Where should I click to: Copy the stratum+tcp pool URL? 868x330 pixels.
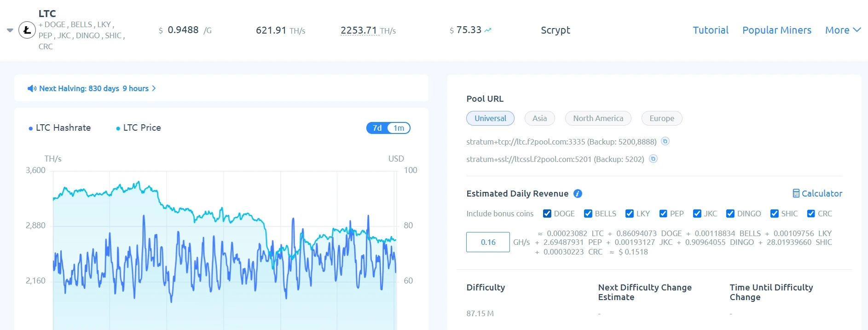click(x=665, y=141)
